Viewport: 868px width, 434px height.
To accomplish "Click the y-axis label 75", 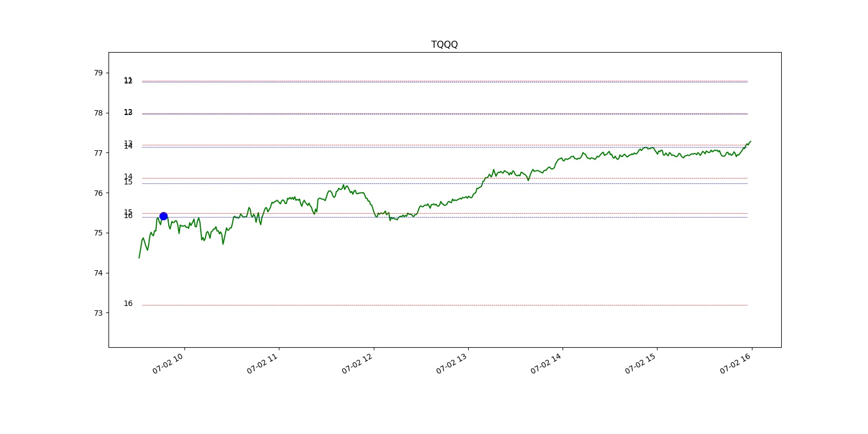I will click(98, 233).
